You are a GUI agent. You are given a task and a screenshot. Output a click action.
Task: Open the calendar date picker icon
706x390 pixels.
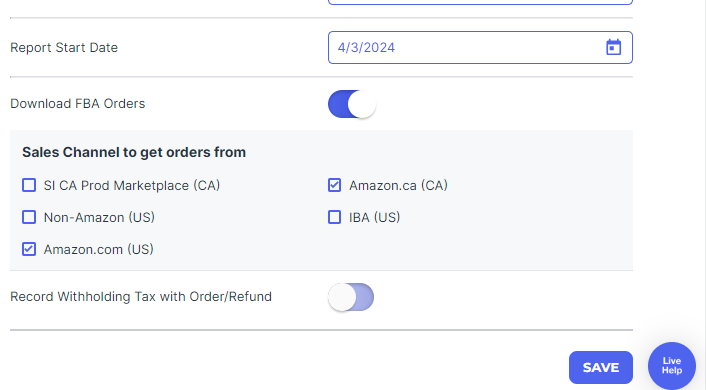pyautogui.click(x=613, y=47)
